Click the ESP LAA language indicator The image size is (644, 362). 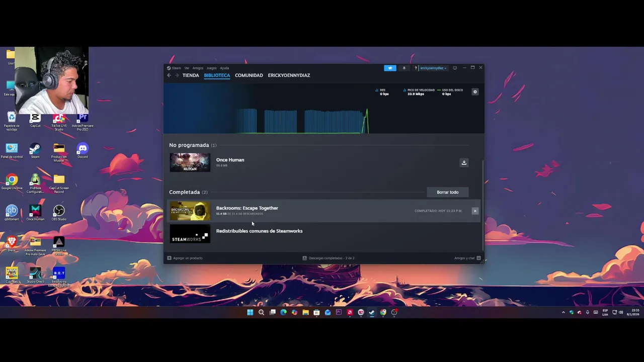[x=605, y=312]
